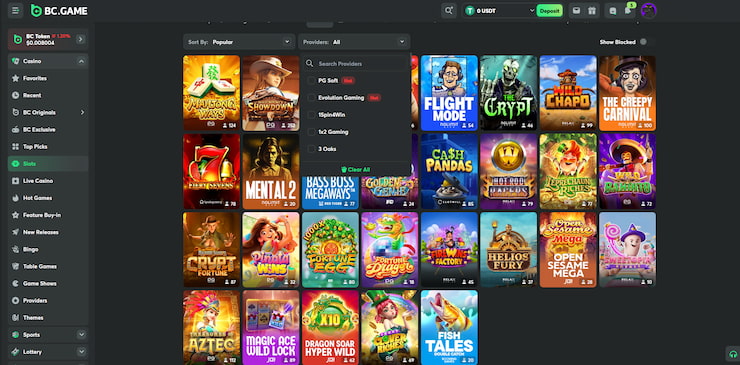Click the BC.GAME logo

tap(59, 10)
